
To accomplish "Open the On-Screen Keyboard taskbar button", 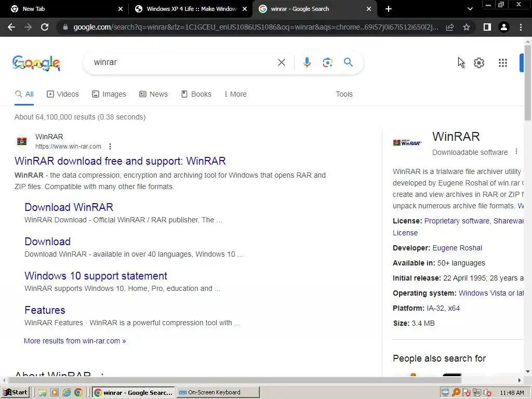I will pyautogui.click(x=218, y=393).
